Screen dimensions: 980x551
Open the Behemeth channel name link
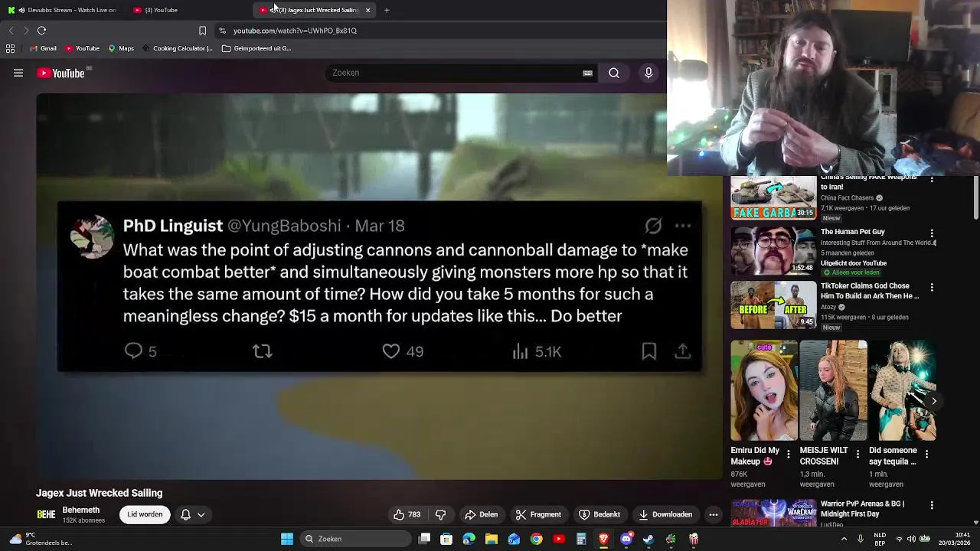tap(81, 510)
